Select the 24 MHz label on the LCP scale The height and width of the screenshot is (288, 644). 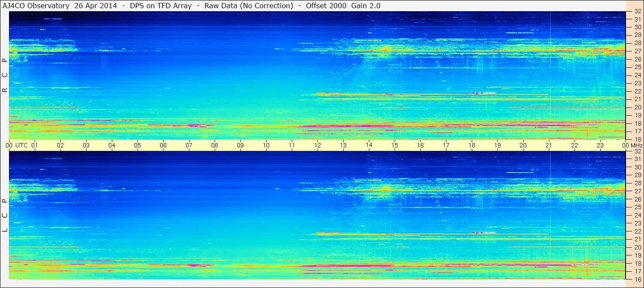click(638, 215)
